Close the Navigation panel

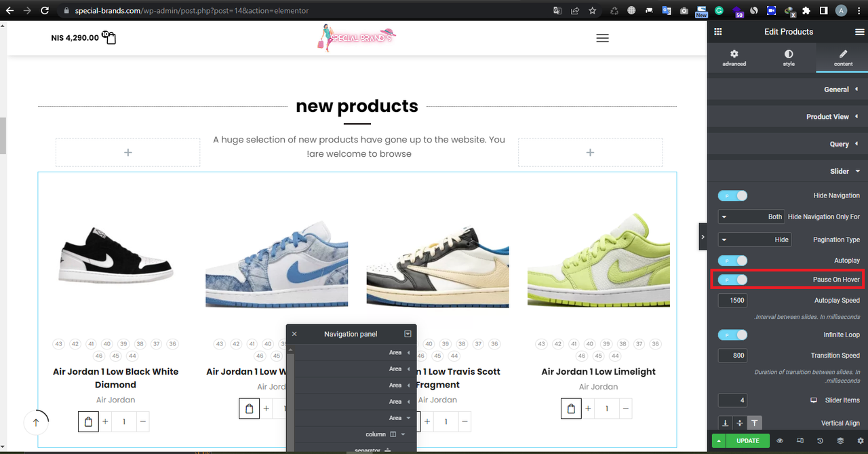tap(294, 334)
